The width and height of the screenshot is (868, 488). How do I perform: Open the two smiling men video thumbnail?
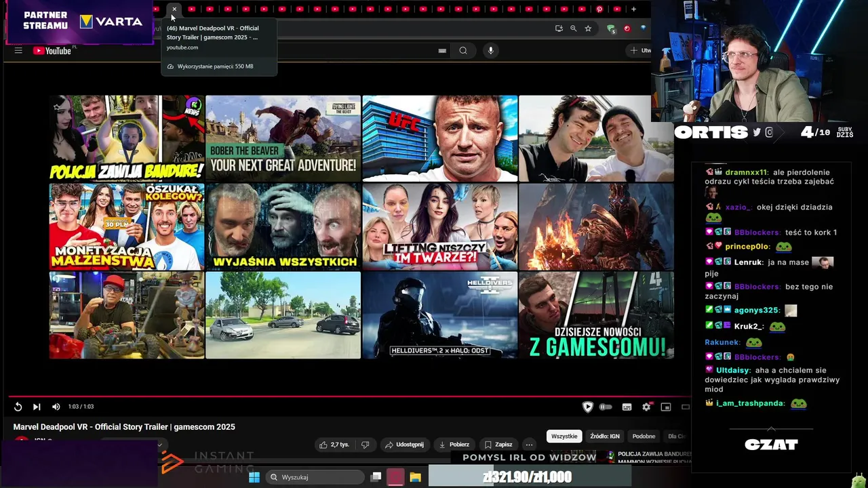tap(597, 138)
